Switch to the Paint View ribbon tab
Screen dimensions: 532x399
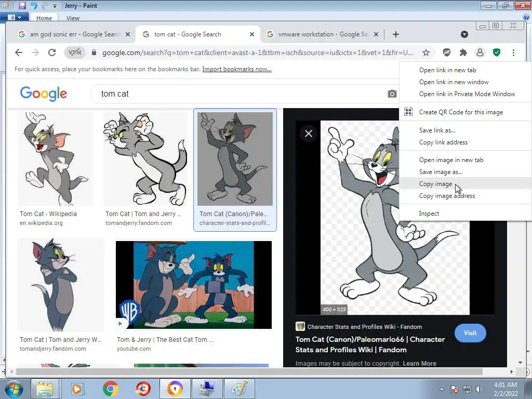[73, 18]
